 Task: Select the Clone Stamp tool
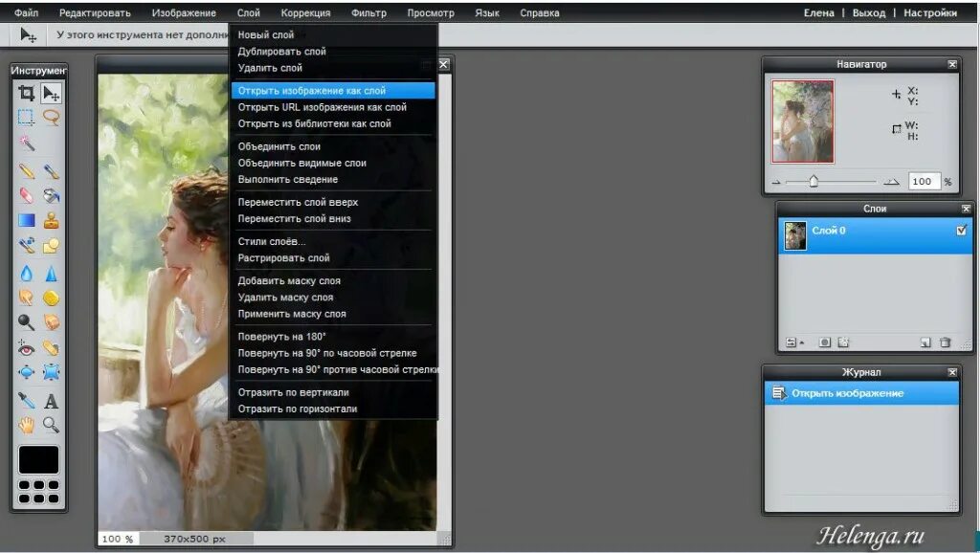[51, 220]
